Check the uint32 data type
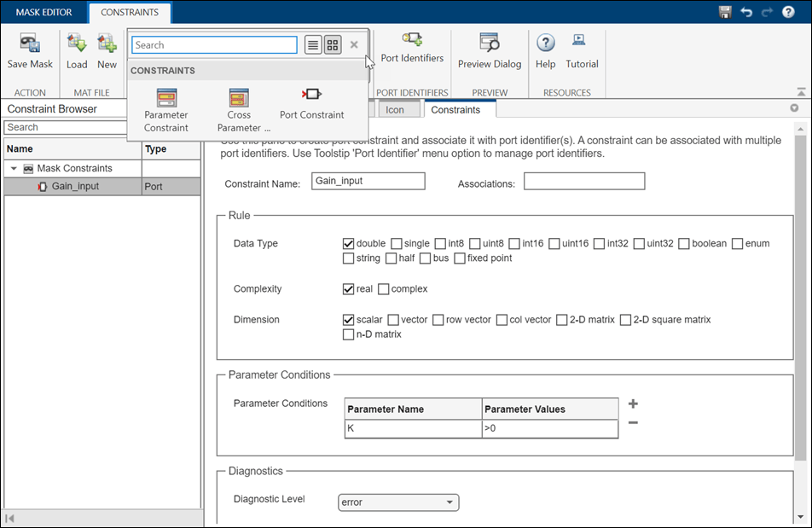Image resolution: width=812 pixels, height=528 pixels. click(x=639, y=244)
